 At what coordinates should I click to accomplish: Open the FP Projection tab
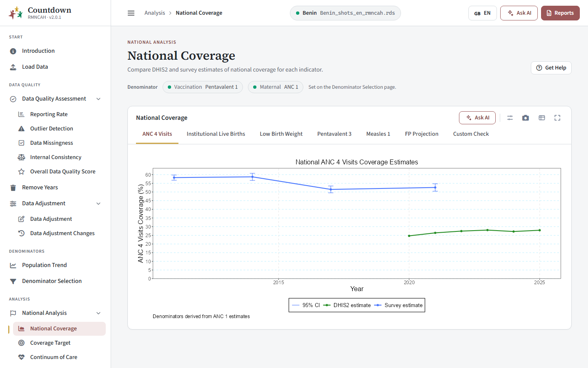tap(421, 134)
